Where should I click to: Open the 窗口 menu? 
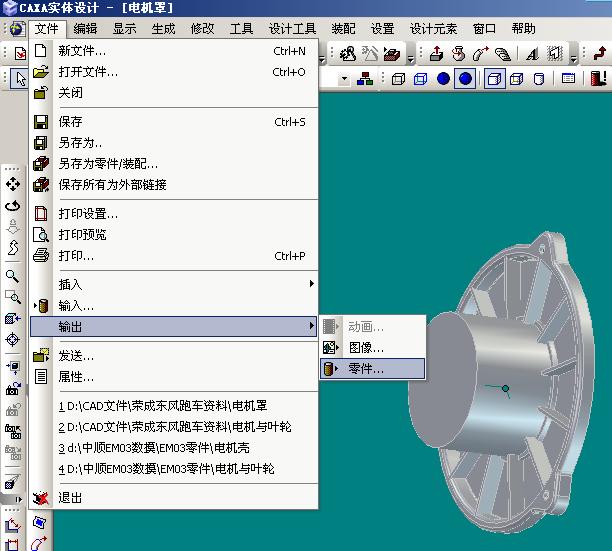coord(484,29)
